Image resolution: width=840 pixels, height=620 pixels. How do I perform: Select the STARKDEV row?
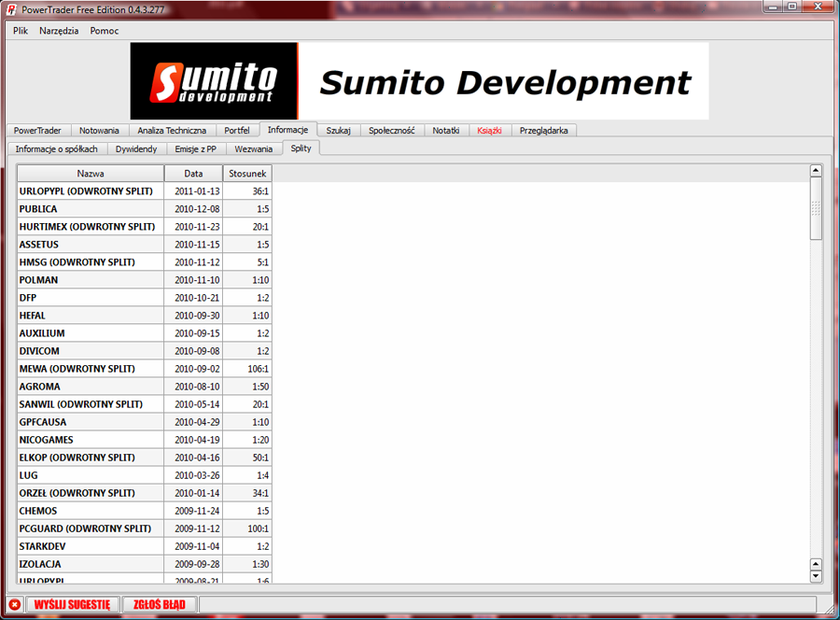click(145, 546)
